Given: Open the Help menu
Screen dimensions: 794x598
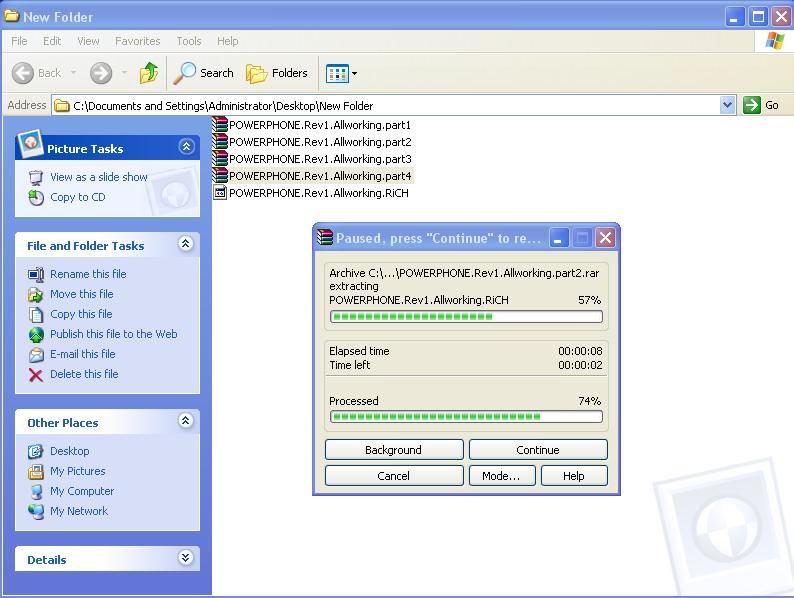Looking at the screenshot, I should 227,41.
